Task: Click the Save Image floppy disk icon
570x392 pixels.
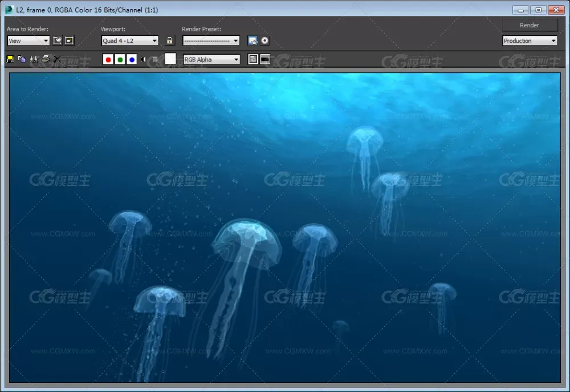Action: coord(10,59)
